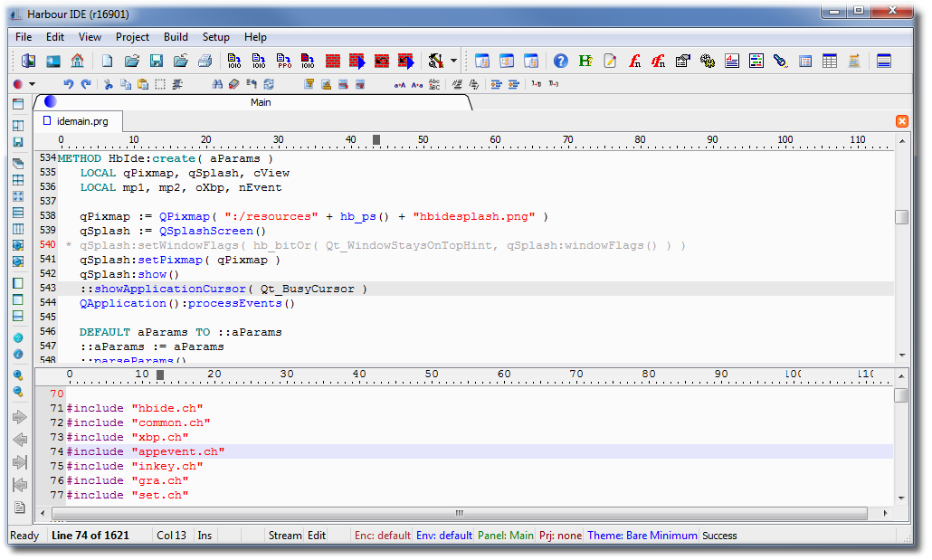Click the binoculars Find icon
This screenshot has height=560, width=932.
(217, 84)
